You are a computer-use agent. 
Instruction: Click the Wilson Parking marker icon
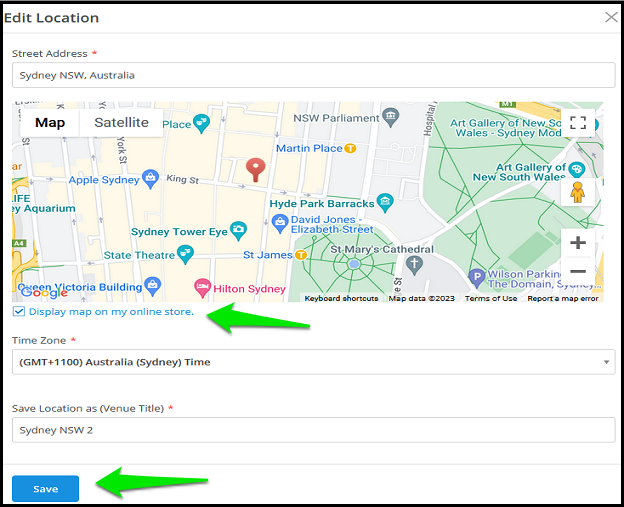[x=477, y=278]
